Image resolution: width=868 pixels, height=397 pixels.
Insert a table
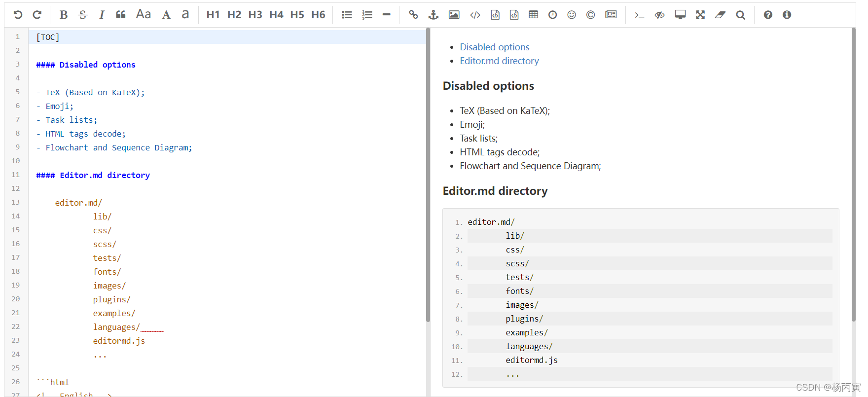533,15
